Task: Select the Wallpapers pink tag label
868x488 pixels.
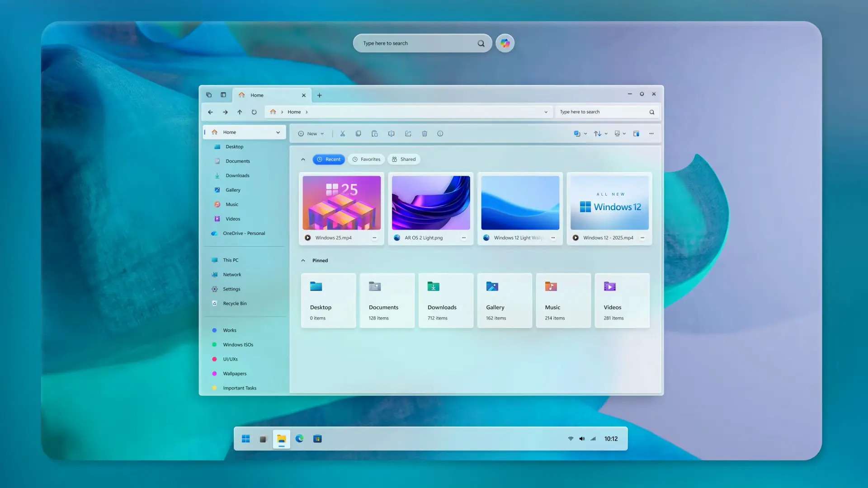Action: click(234, 373)
